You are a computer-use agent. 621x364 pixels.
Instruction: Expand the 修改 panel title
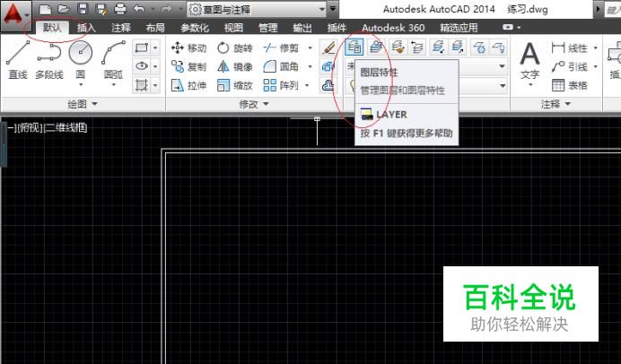pyautogui.click(x=254, y=104)
